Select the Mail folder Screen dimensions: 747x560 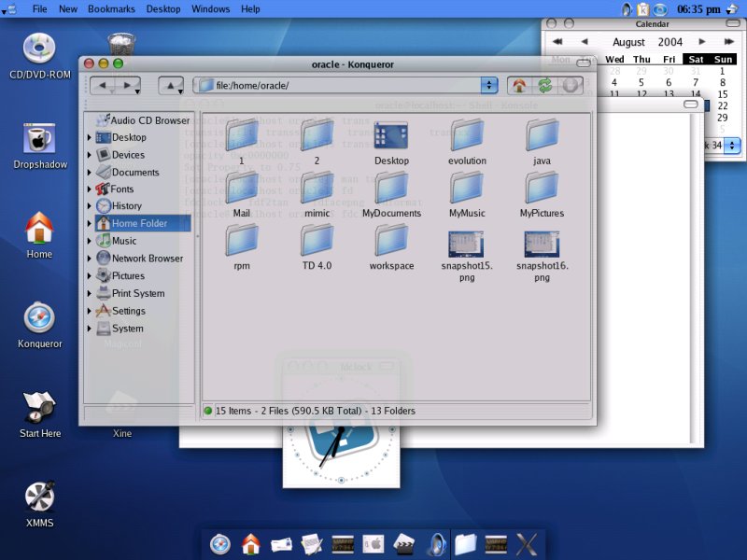point(242,194)
